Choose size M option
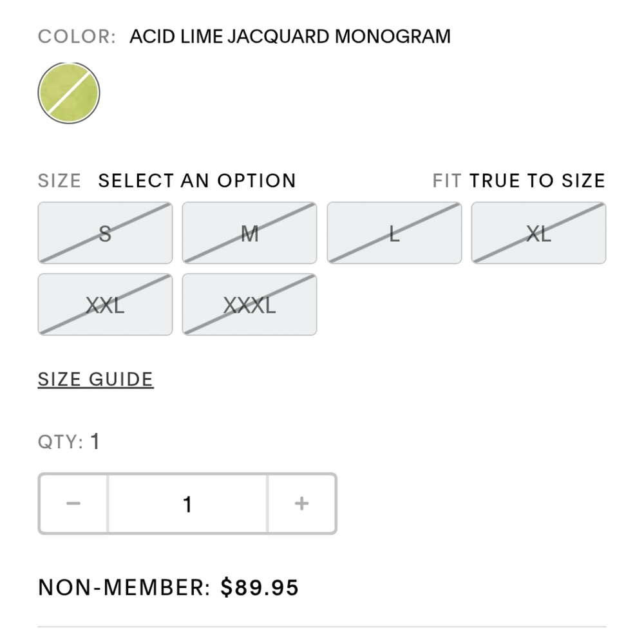This screenshot has height=644, width=644. [x=249, y=233]
